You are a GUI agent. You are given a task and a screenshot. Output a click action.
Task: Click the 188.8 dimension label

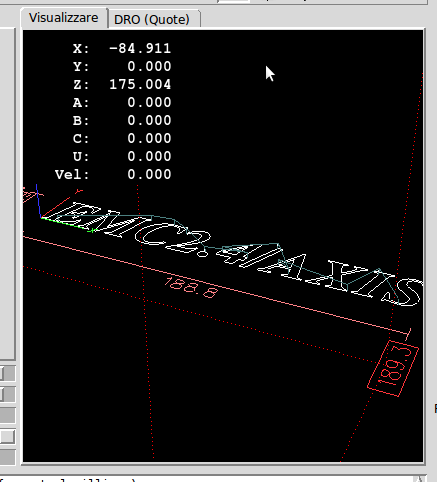pyautogui.click(x=192, y=287)
